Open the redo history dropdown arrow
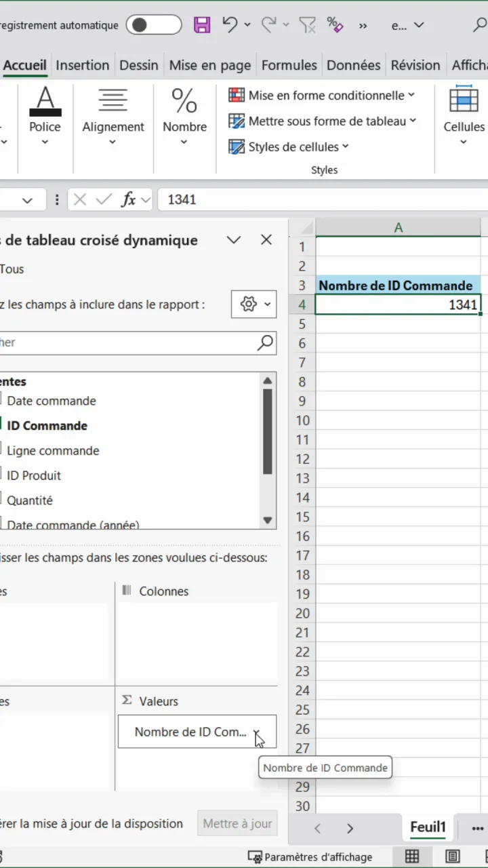The image size is (488, 868). tap(285, 25)
